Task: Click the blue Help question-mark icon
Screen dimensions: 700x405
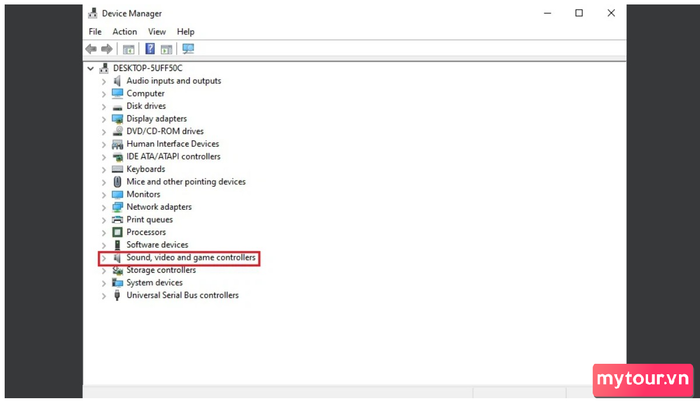Action: coord(150,49)
